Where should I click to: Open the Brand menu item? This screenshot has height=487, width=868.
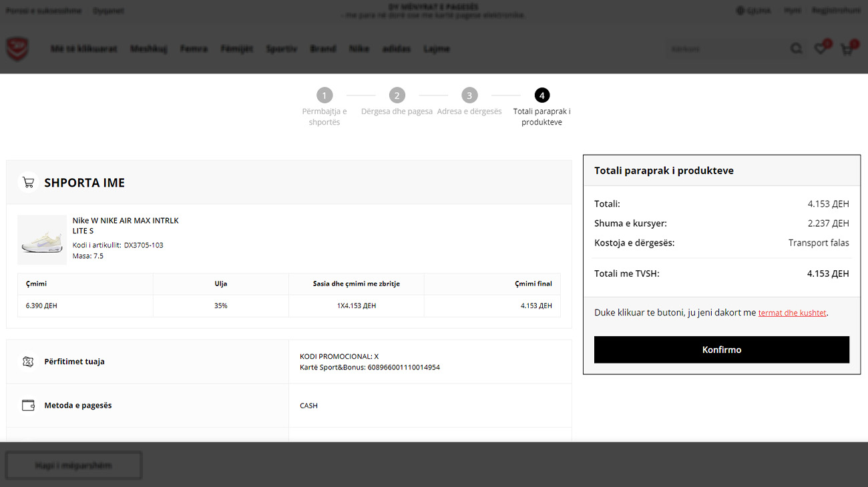click(x=322, y=49)
